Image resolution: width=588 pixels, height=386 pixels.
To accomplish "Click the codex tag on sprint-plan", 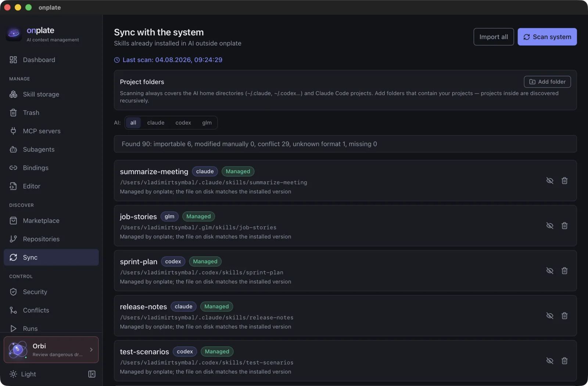I will coord(173,262).
